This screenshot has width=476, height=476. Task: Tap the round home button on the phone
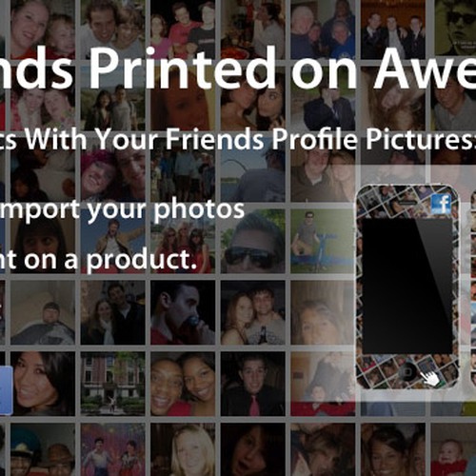(407, 371)
